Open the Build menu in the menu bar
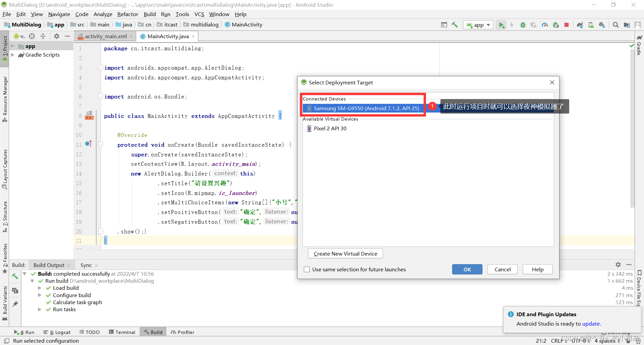This screenshot has width=644, height=345. click(x=150, y=14)
